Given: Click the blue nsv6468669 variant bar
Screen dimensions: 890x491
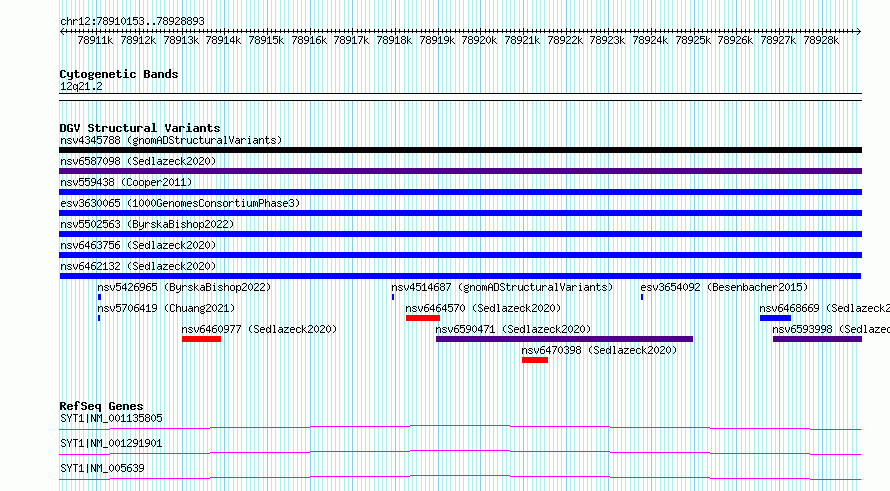Looking at the screenshot, I should [x=775, y=318].
